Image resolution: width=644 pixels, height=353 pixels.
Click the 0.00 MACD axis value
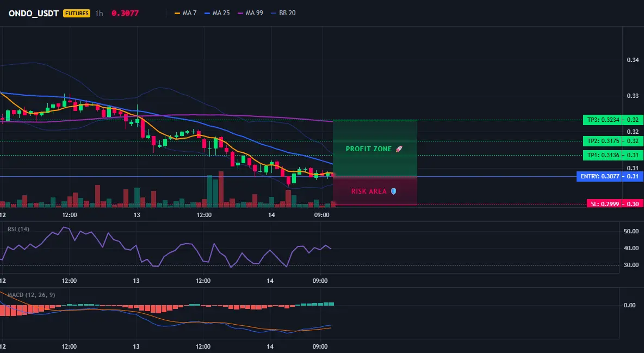click(x=630, y=305)
